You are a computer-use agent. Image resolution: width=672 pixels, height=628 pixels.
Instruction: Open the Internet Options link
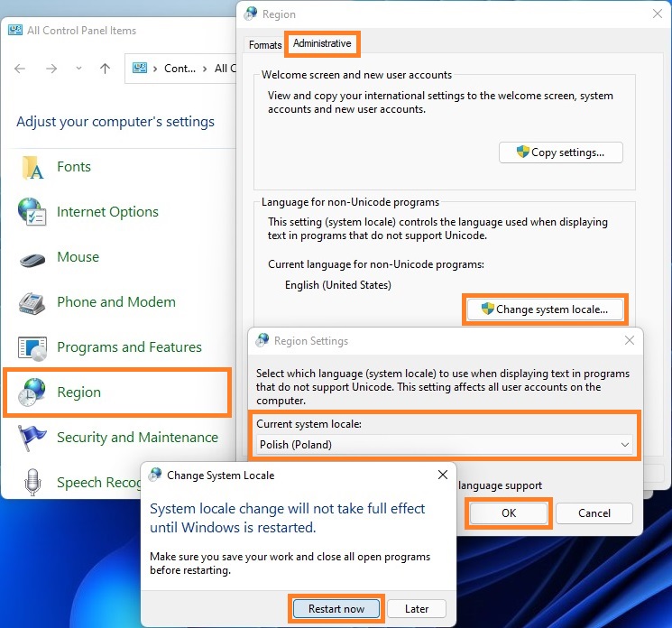click(107, 212)
